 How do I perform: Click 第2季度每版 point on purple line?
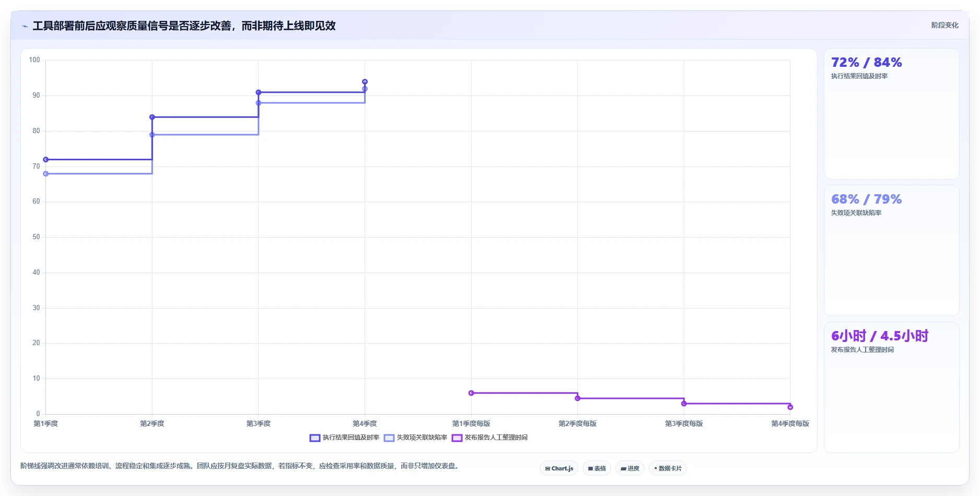point(578,398)
